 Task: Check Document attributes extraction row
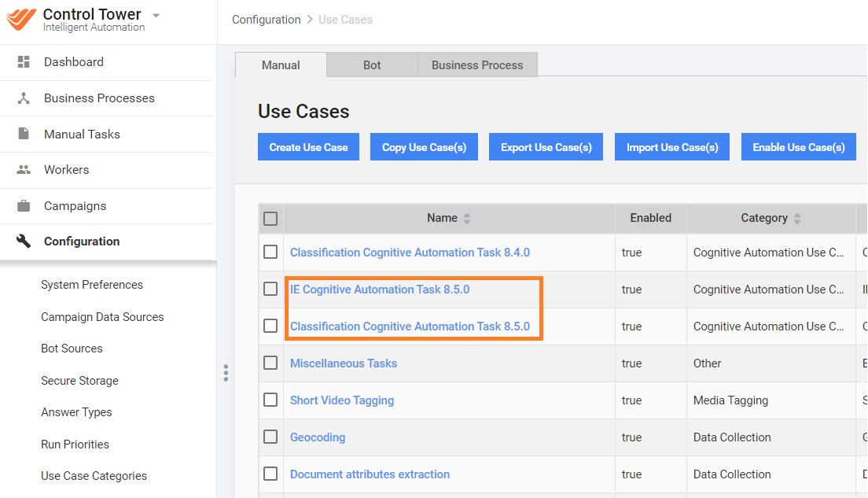270,474
